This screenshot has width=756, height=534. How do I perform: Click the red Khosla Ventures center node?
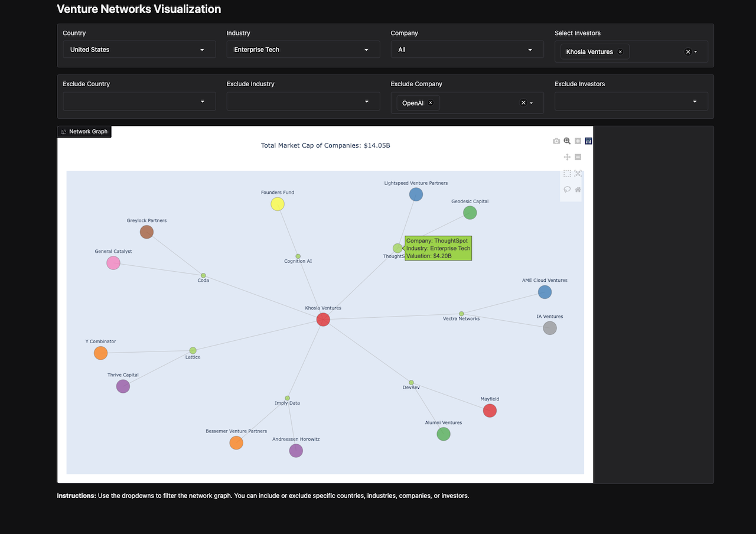[x=323, y=320]
